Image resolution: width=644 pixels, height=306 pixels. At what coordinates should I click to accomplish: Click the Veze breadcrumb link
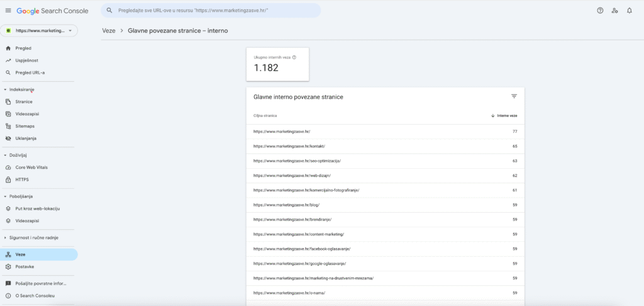[x=108, y=30]
